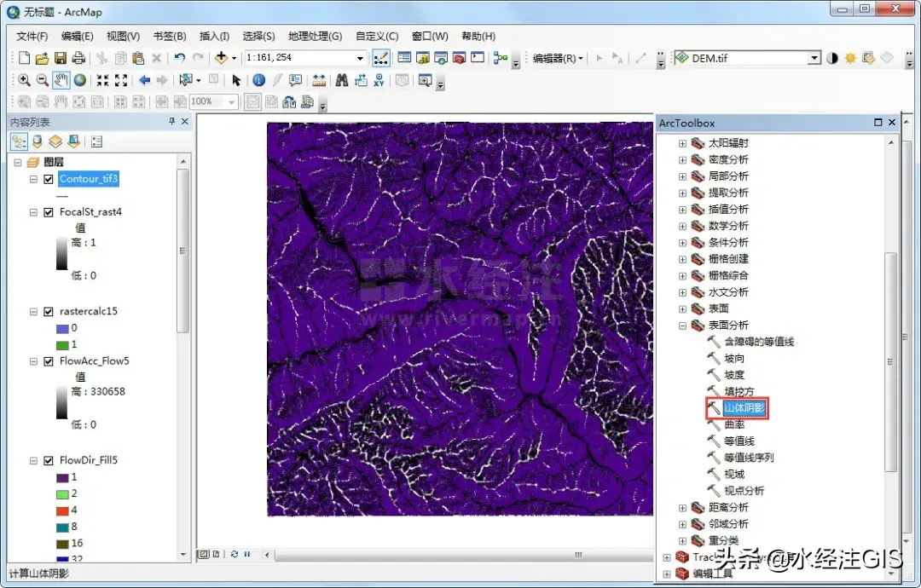Open the DEM.tif layer dropdown
921x588 pixels.
[814, 58]
